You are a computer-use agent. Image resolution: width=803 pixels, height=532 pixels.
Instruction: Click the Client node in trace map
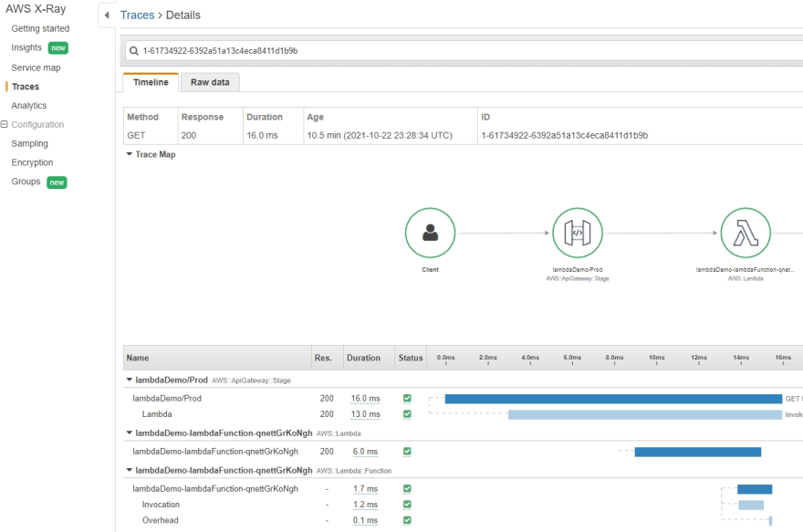point(430,233)
